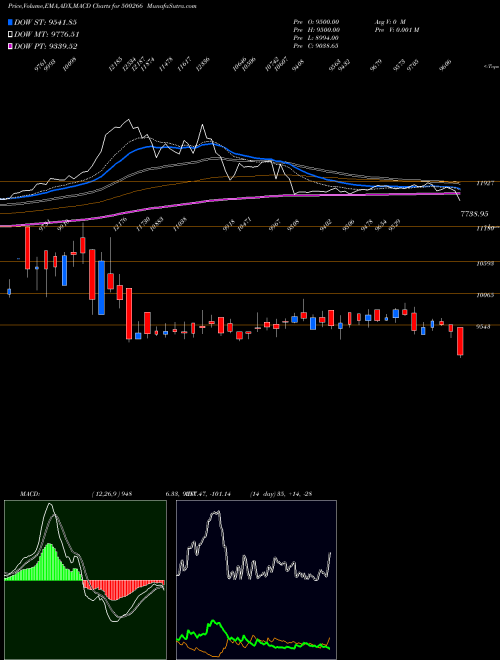
Task: Select the 'DOW PT: 9339.52' legend text
Action: point(46,46)
